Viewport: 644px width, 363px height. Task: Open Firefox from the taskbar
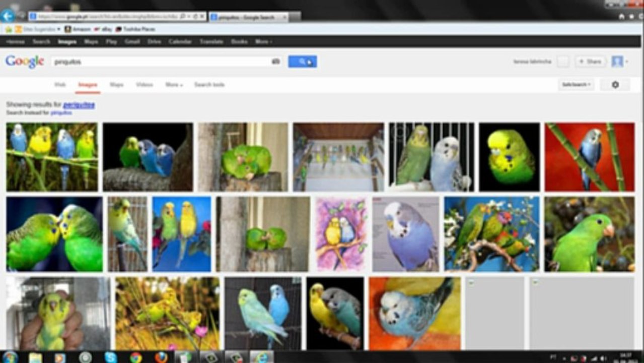pyautogui.click(x=161, y=357)
